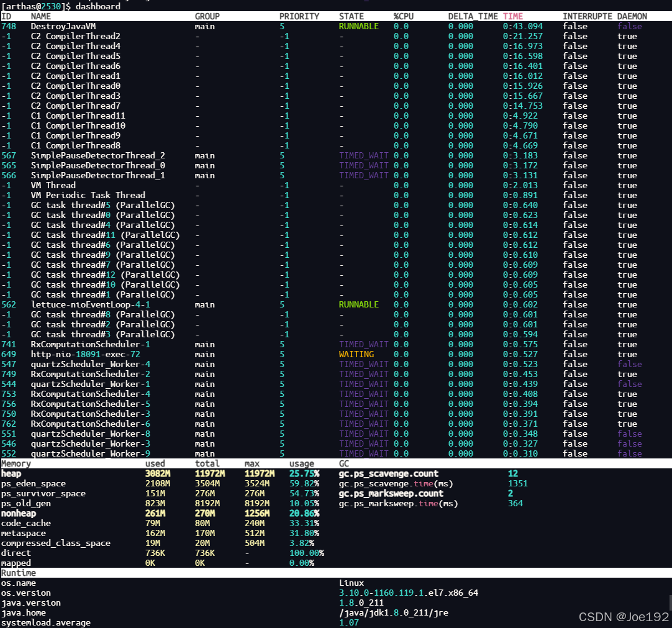Click java.home path /java/jdk1.8.0_211/jre
672x628 pixels.
click(x=393, y=612)
